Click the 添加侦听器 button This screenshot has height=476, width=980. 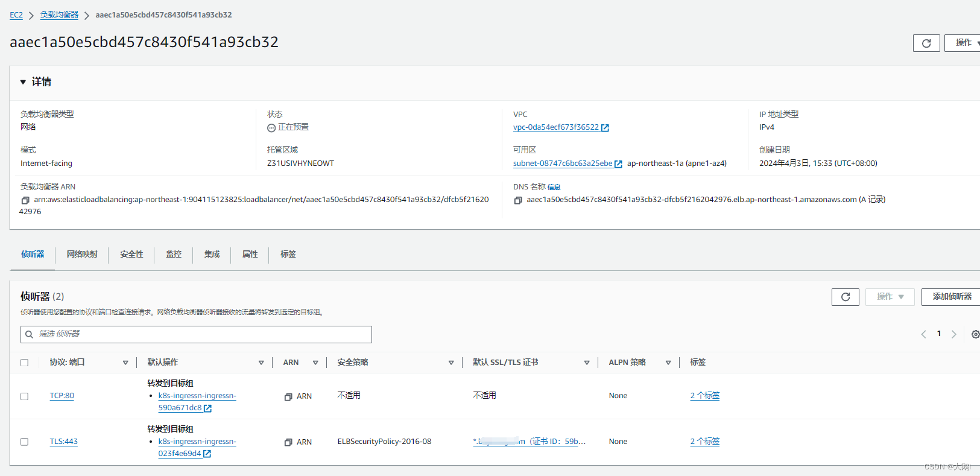pyautogui.click(x=952, y=297)
